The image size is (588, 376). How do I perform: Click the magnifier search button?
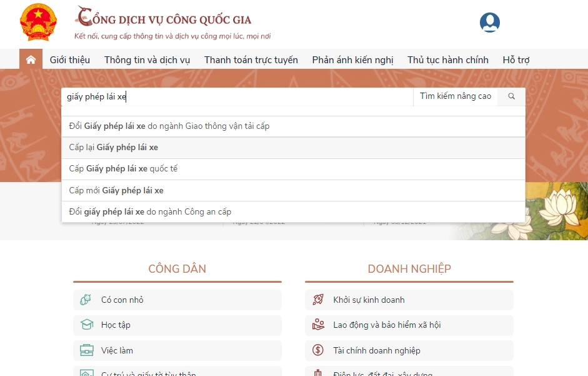coord(511,96)
